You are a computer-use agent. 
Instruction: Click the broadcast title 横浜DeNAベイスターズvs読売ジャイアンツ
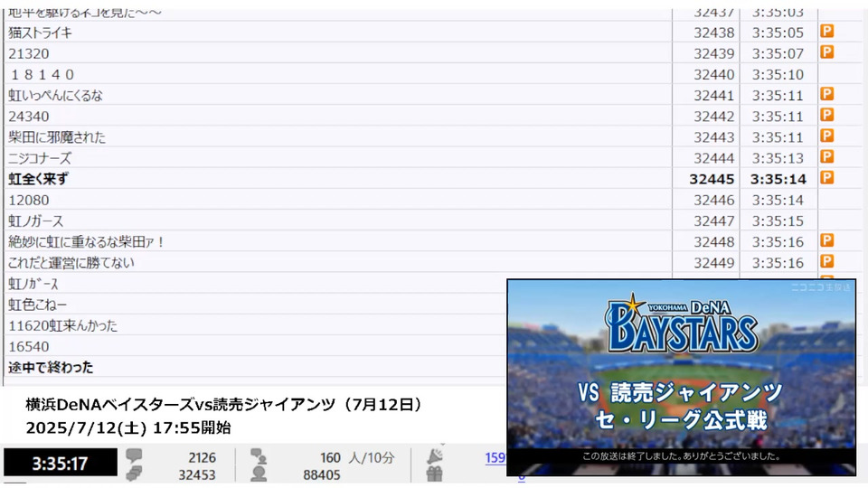coord(181,405)
